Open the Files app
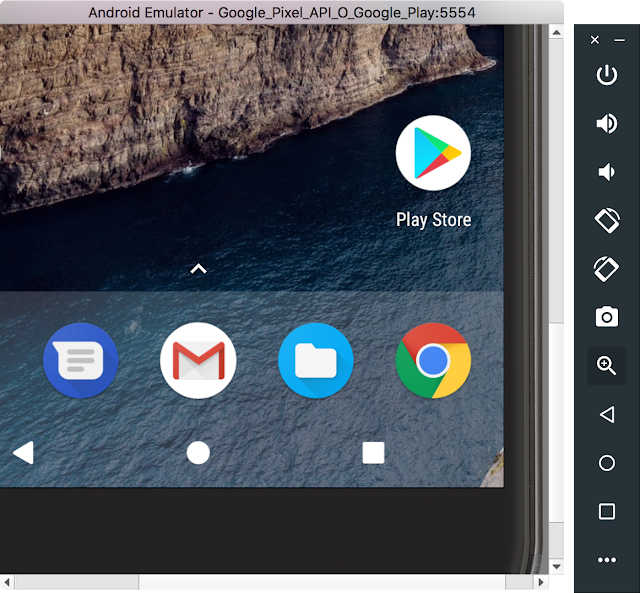The height and width of the screenshot is (593, 640). 316,360
